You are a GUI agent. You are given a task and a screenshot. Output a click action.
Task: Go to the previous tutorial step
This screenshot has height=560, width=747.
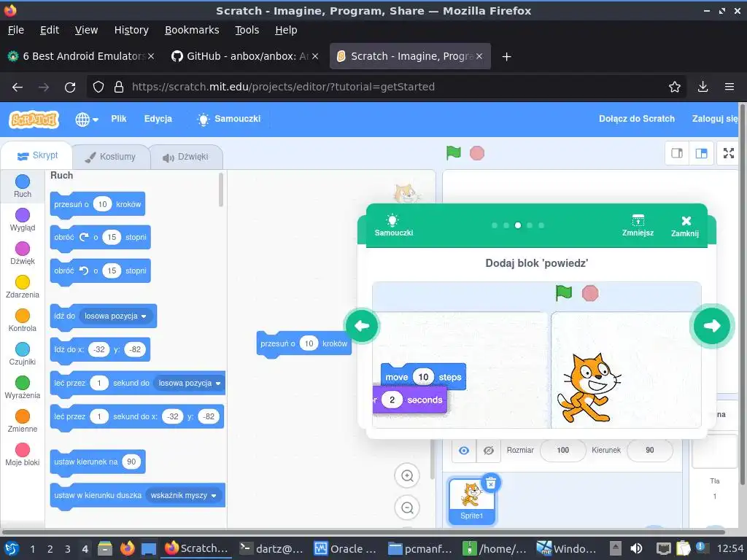tap(362, 326)
